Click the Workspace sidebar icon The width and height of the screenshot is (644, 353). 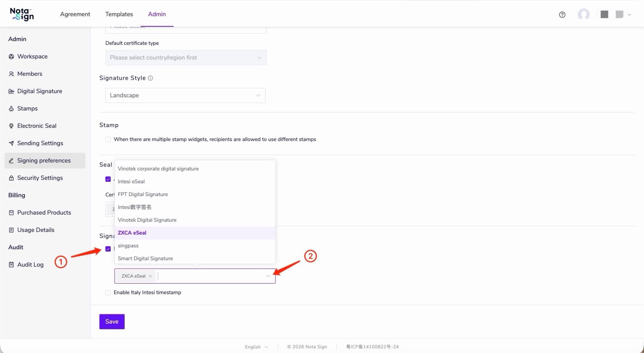click(11, 57)
